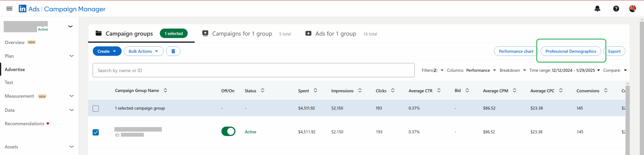The height and width of the screenshot is (155, 644).
Task: Uncheck the selected campaign group row checkbox
Action: click(x=96, y=132)
